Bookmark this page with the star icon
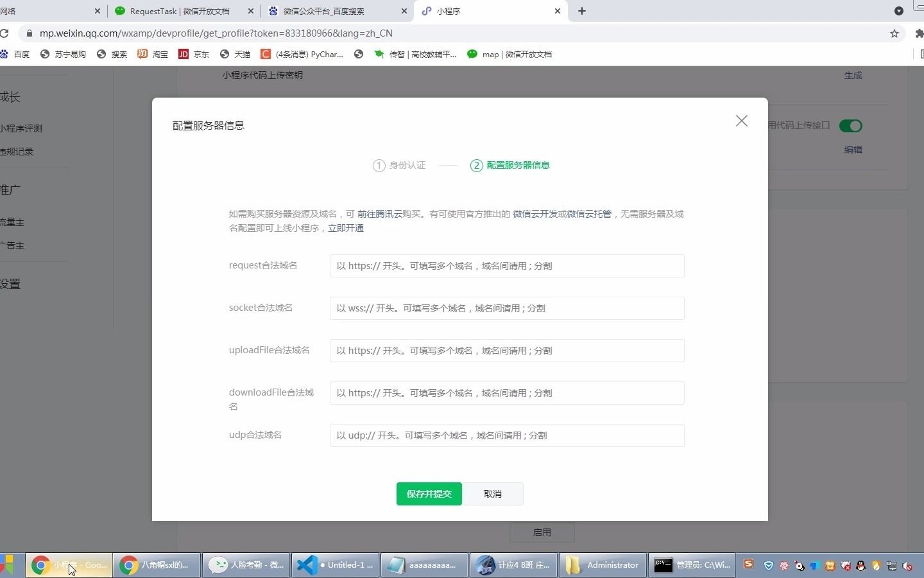Viewport: 924px width, 578px height. point(894,33)
